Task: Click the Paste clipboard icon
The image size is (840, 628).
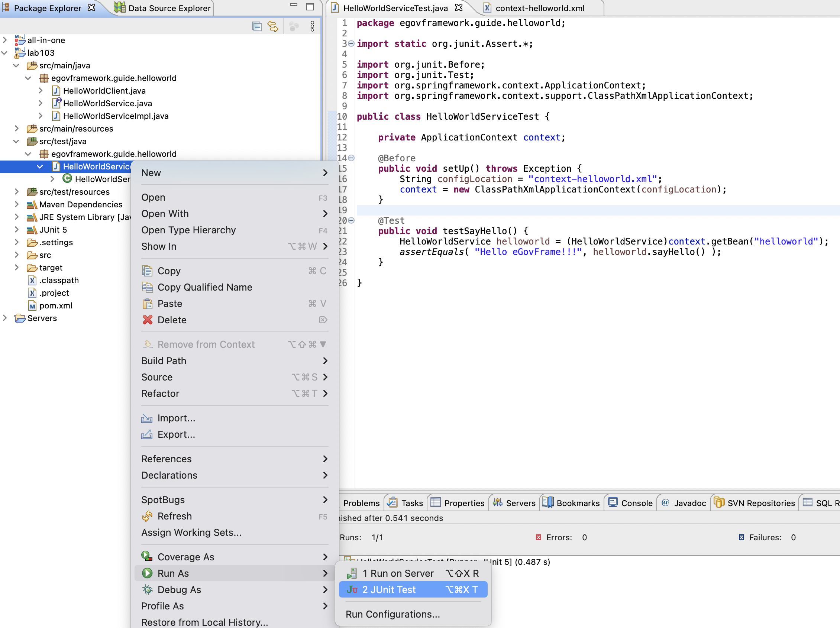Action: 147,303
